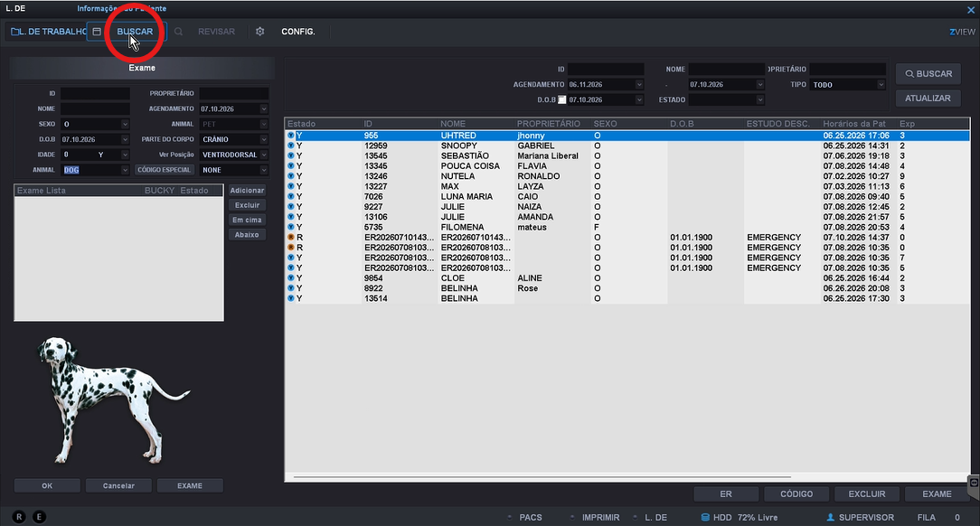
Task: Click the SUPERVISOR user icon
Action: (831, 517)
